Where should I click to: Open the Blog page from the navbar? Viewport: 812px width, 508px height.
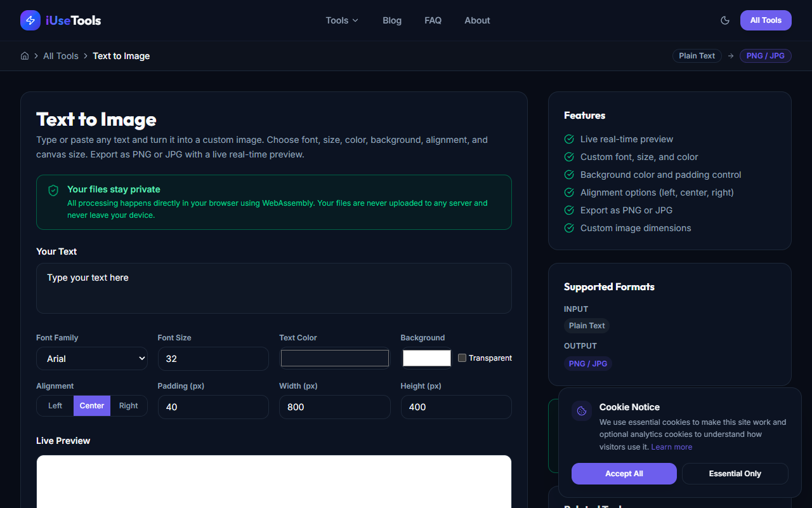point(391,20)
